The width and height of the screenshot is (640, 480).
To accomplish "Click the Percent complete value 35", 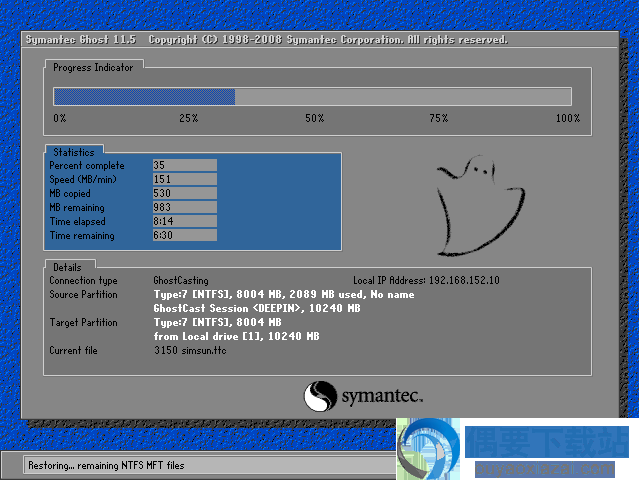I will (184, 165).
